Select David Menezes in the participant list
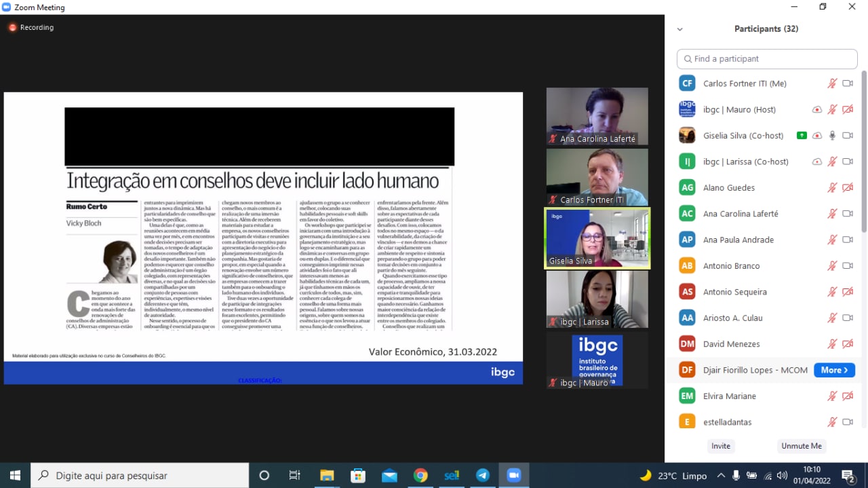This screenshot has height=488, width=868. point(732,344)
